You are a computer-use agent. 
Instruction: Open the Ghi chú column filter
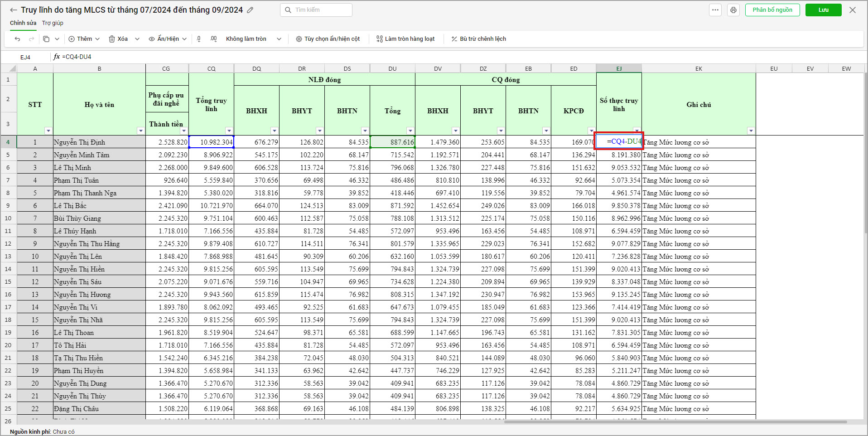[751, 131]
